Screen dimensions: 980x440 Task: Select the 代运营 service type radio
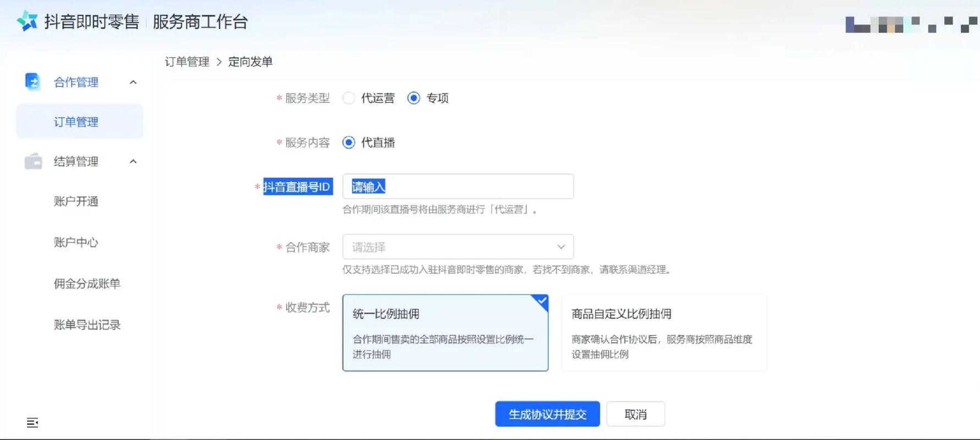point(349,98)
